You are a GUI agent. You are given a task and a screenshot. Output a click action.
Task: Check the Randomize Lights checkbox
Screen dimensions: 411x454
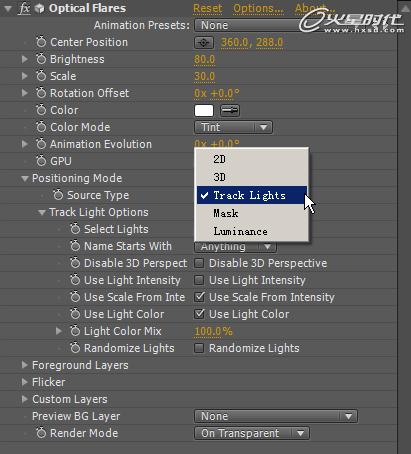[x=199, y=348]
